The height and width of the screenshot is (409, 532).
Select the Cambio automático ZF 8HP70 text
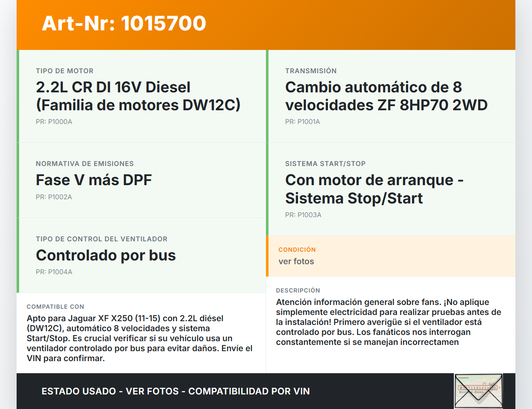pyautogui.click(x=386, y=96)
